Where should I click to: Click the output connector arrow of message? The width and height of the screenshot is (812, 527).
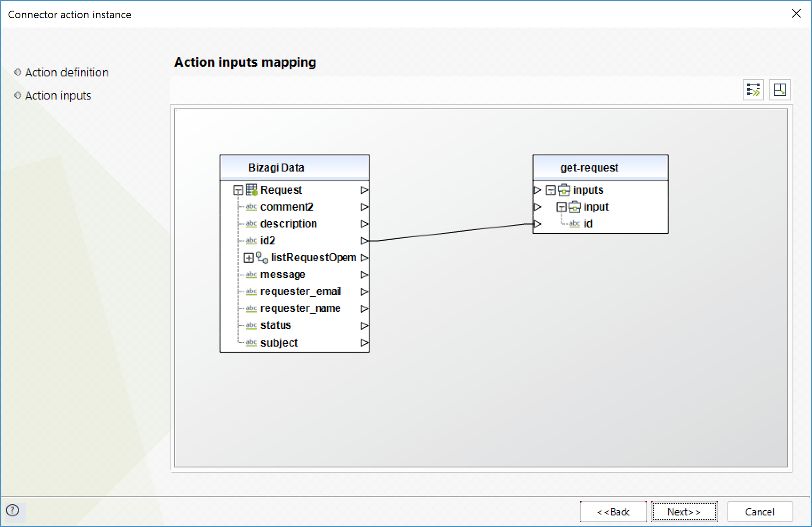364,275
